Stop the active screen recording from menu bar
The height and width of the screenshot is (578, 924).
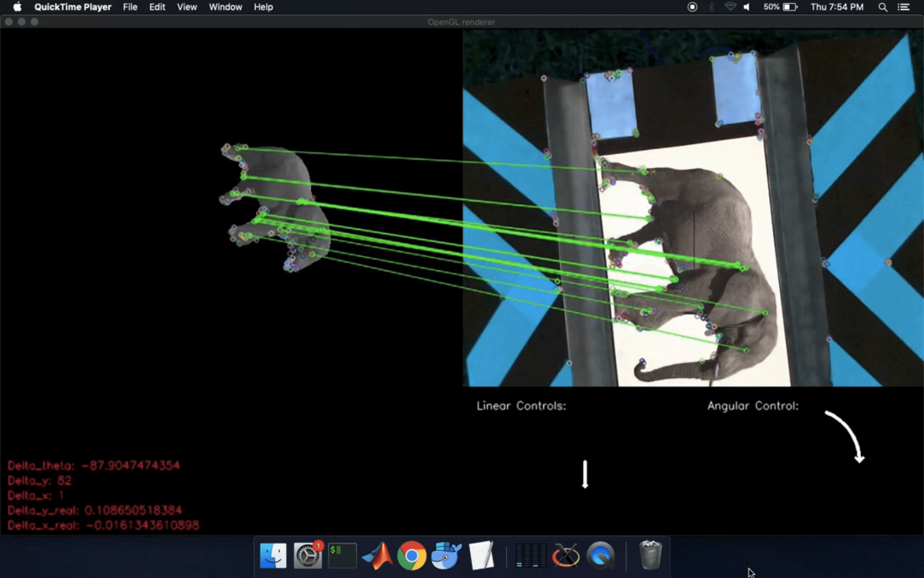(x=693, y=7)
